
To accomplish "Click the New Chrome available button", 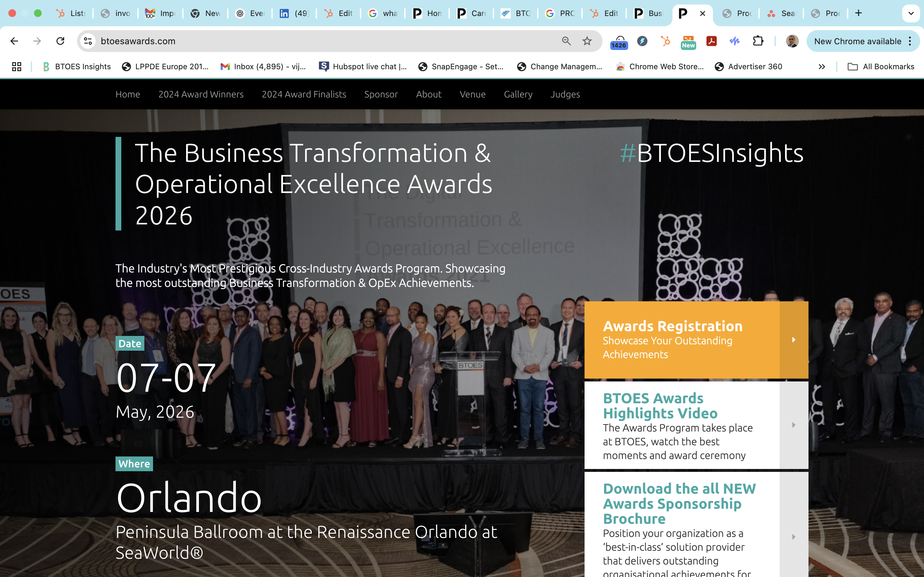I will (x=857, y=41).
